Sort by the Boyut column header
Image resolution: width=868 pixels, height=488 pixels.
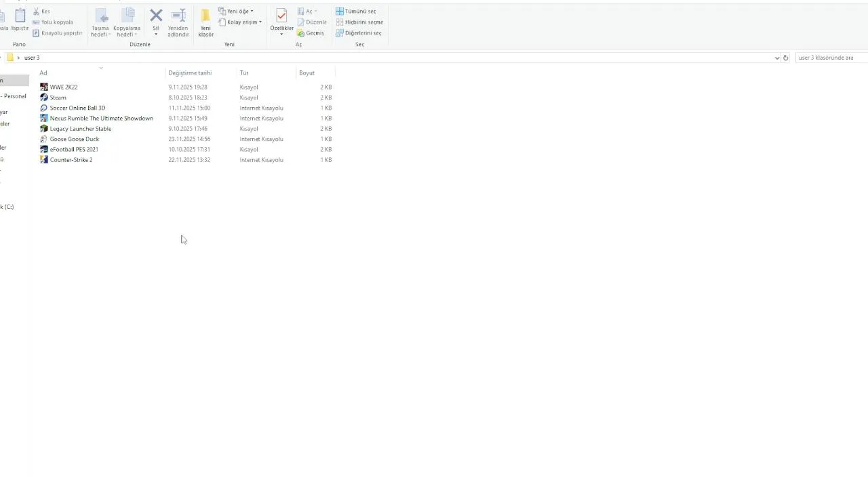(x=307, y=73)
